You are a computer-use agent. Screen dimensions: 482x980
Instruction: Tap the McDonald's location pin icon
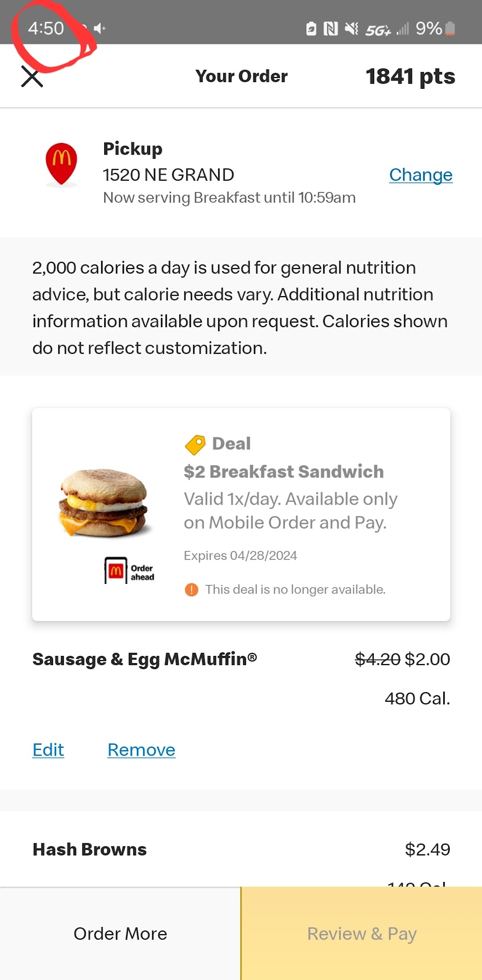pyautogui.click(x=61, y=163)
